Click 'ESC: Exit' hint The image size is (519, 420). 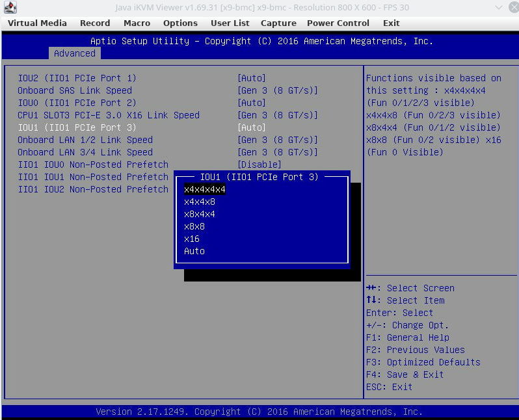389,387
